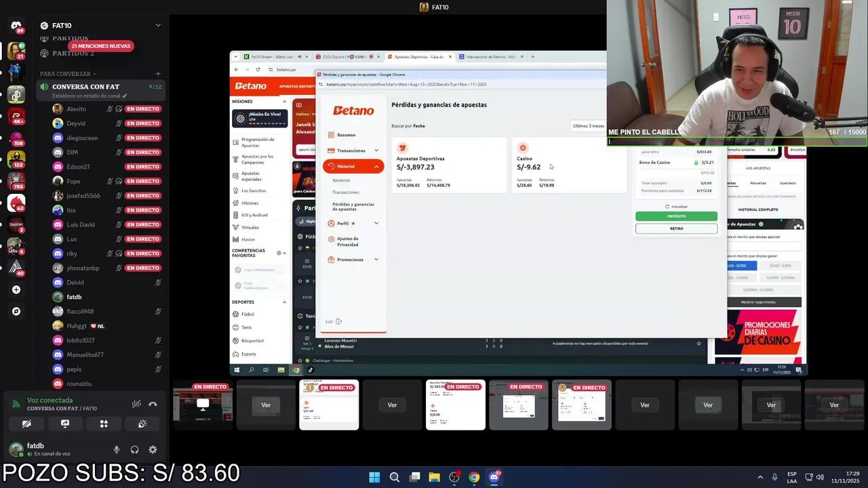The height and width of the screenshot is (488, 868).
Task: Open Windows Start menu on bottom taskbar
Action: click(374, 477)
